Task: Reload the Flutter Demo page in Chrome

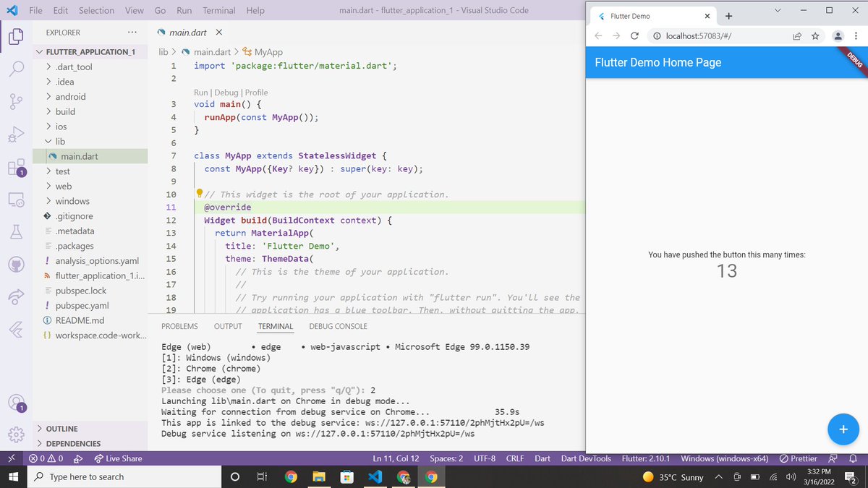Action: pyautogui.click(x=635, y=36)
